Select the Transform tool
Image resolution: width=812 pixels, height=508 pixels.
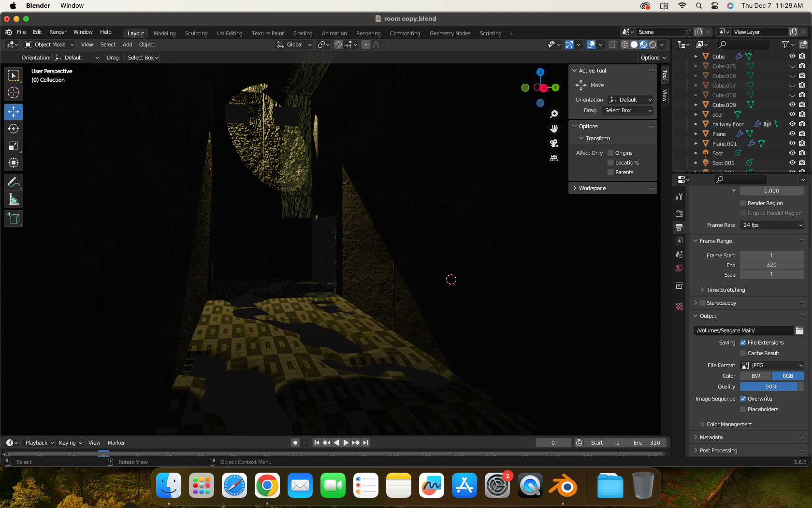[14, 163]
